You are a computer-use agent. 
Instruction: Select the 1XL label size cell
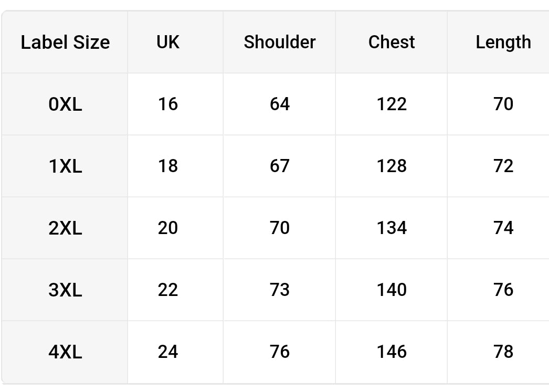pyautogui.click(x=65, y=166)
